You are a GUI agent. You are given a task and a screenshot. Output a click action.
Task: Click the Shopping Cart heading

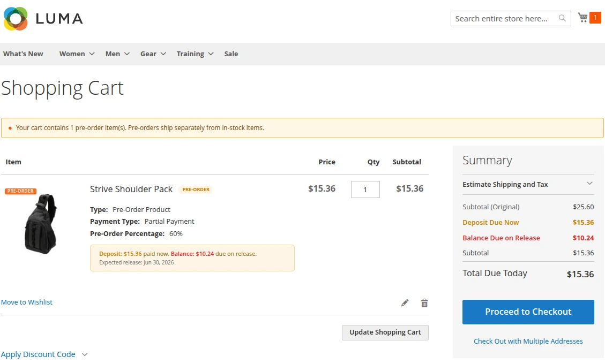pyautogui.click(x=62, y=88)
